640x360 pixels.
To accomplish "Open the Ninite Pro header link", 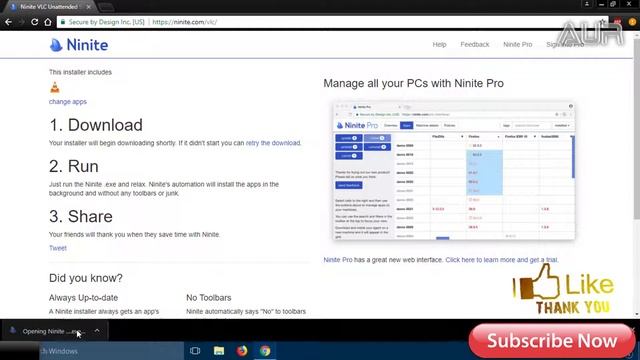I will 518,44.
